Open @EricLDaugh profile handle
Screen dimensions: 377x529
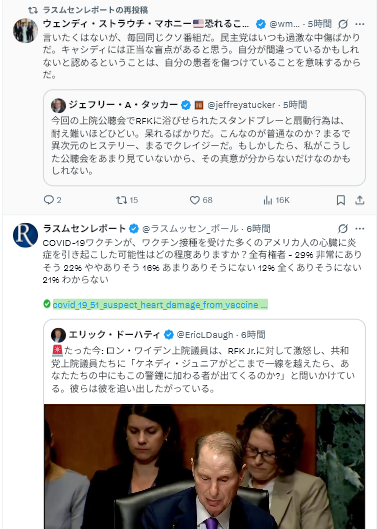coord(205,335)
